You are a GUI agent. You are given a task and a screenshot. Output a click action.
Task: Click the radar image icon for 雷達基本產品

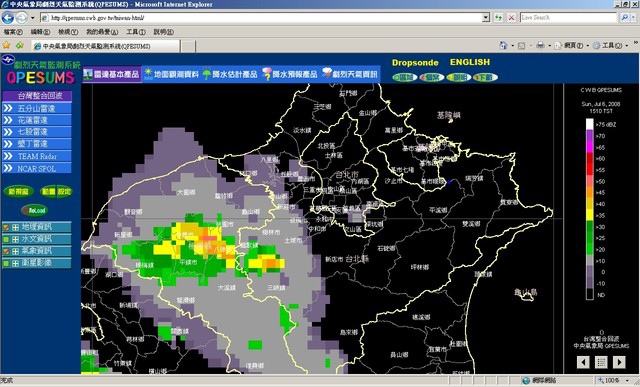pyautogui.click(x=88, y=74)
